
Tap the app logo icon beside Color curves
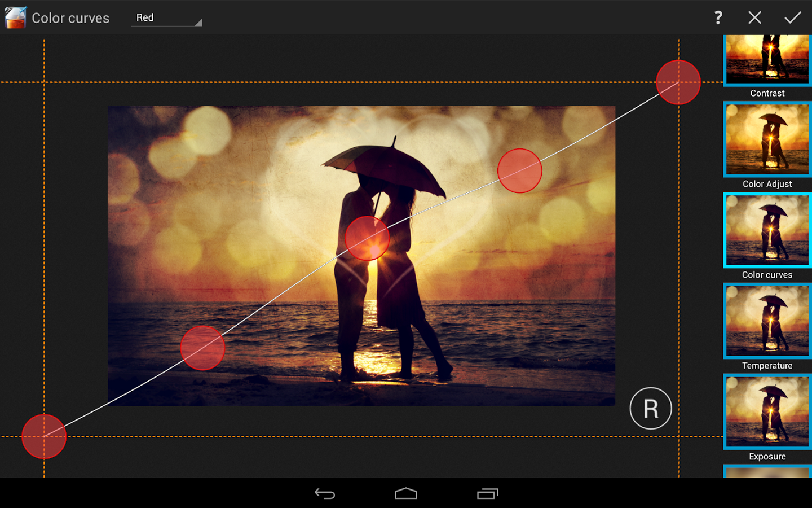pyautogui.click(x=15, y=17)
